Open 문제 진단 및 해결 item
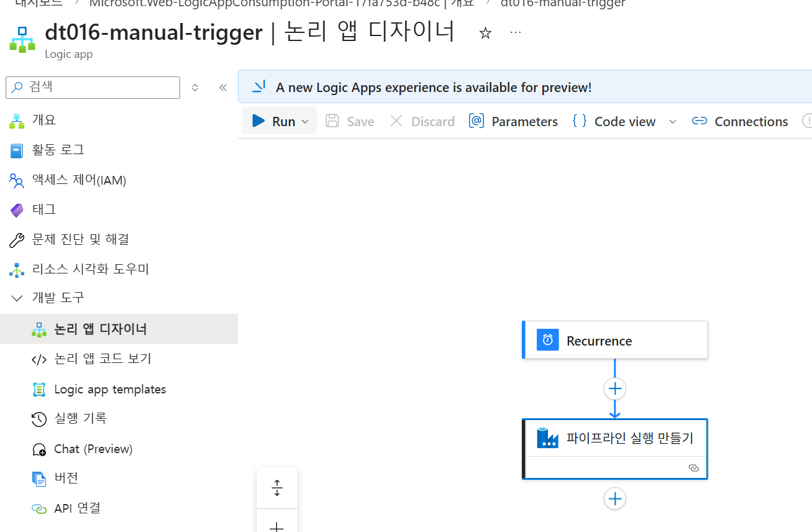The image size is (812, 532). pos(81,239)
